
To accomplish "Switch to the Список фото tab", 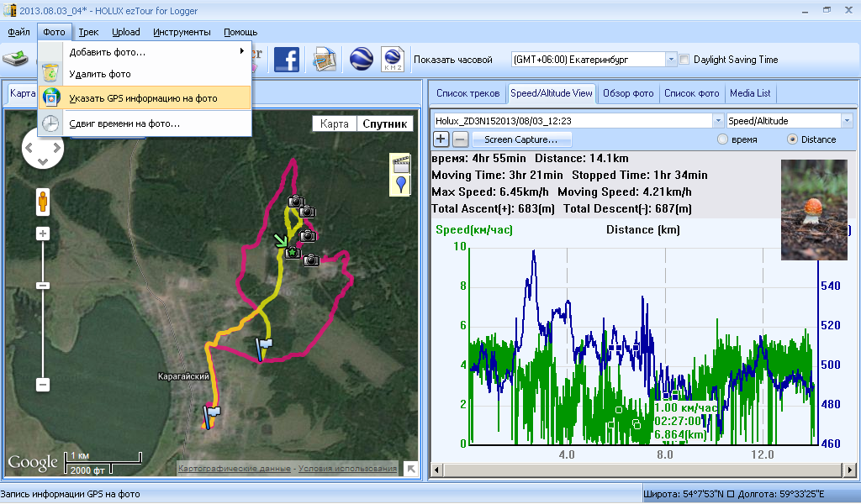I will tap(691, 93).
